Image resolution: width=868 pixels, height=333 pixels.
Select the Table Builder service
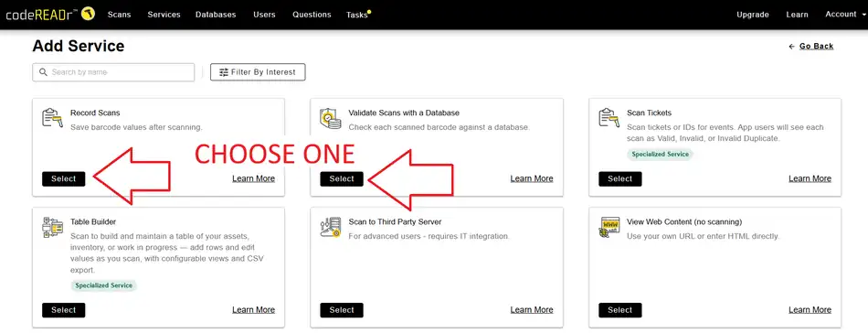(64, 310)
